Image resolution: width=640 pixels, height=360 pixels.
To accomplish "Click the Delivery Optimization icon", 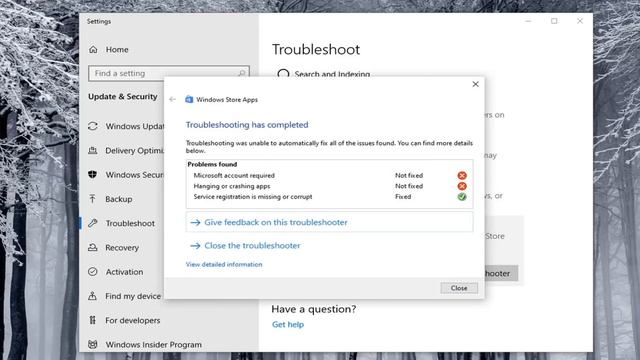I will (93, 151).
